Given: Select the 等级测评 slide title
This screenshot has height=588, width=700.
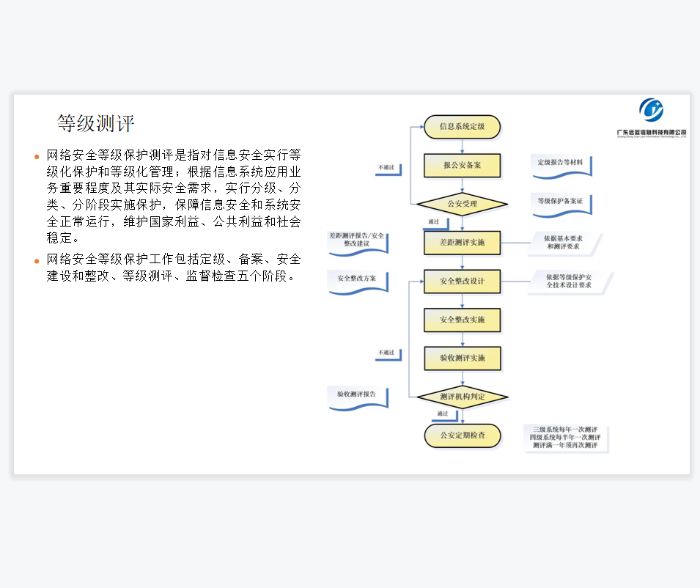Looking at the screenshot, I should (96, 122).
